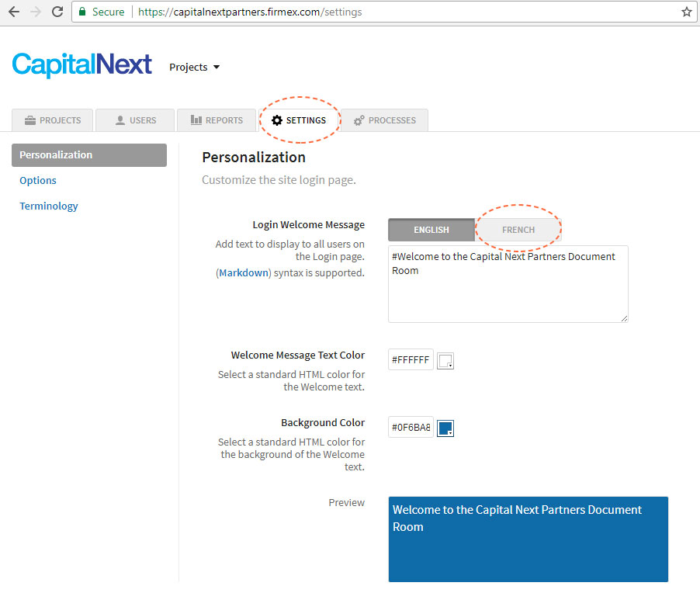Grab the text area resize handle
This screenshot has height=593, width=700.
click(x=624, y=318)
